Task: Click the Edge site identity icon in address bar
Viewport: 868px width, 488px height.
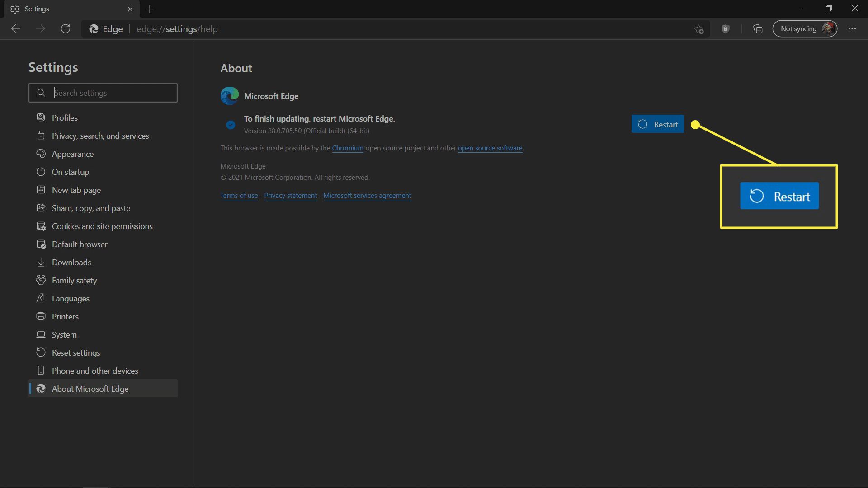Action: coord(94,29)
